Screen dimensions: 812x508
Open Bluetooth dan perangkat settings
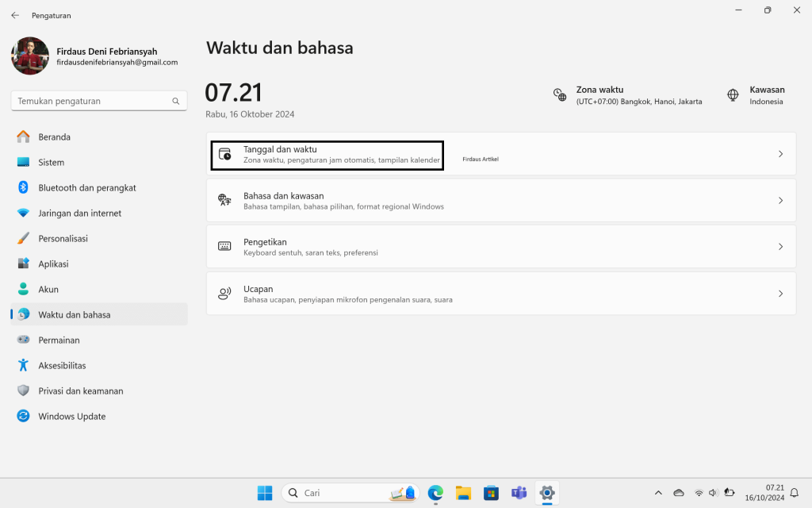(x=87, y=188)
